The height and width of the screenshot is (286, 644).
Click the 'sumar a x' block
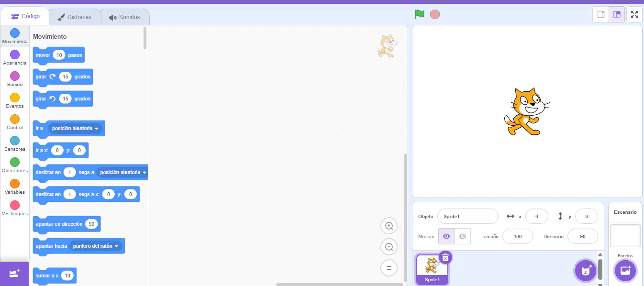click(55, 276)
